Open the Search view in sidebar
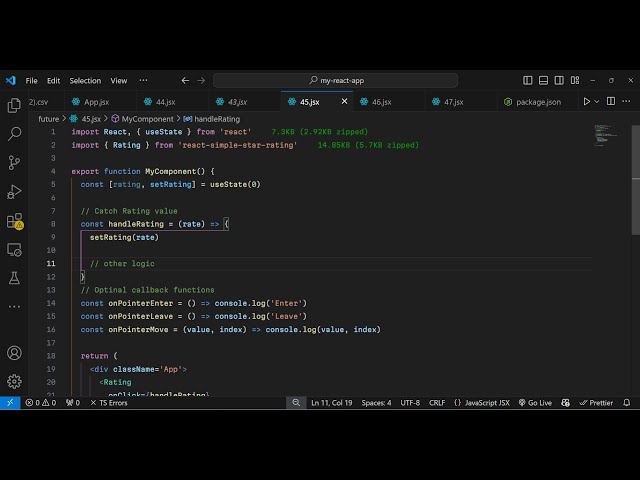This screenshot has height=480, width=640. tap(14, 133)
